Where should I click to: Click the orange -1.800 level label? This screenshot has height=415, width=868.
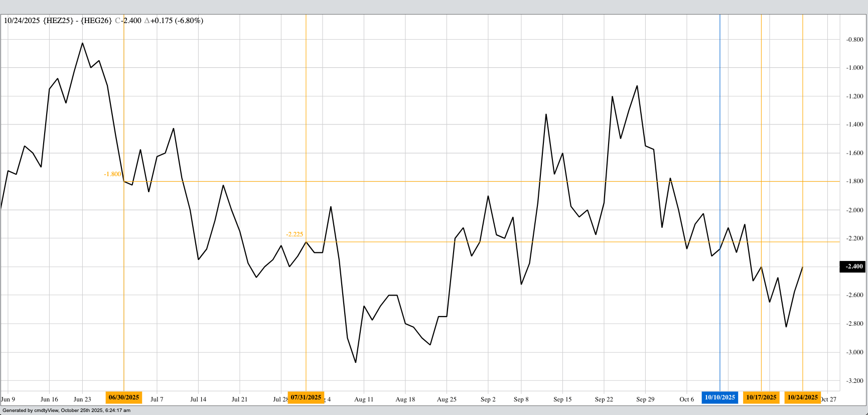(112, 174)
